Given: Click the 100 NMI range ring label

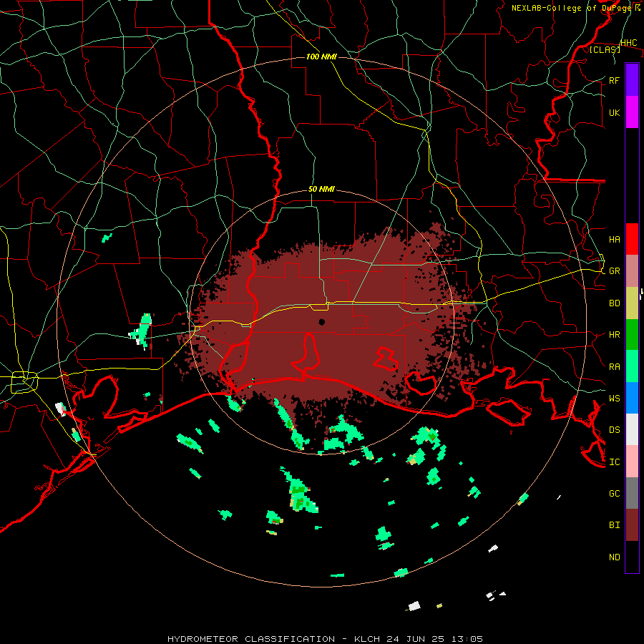Looking at the screenshot, I should tap(321, 57).
